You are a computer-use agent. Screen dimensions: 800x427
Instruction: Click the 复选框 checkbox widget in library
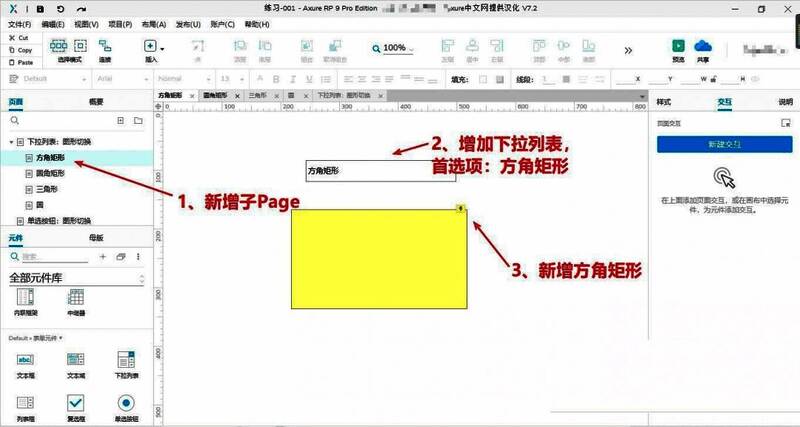tap(76, 403)
